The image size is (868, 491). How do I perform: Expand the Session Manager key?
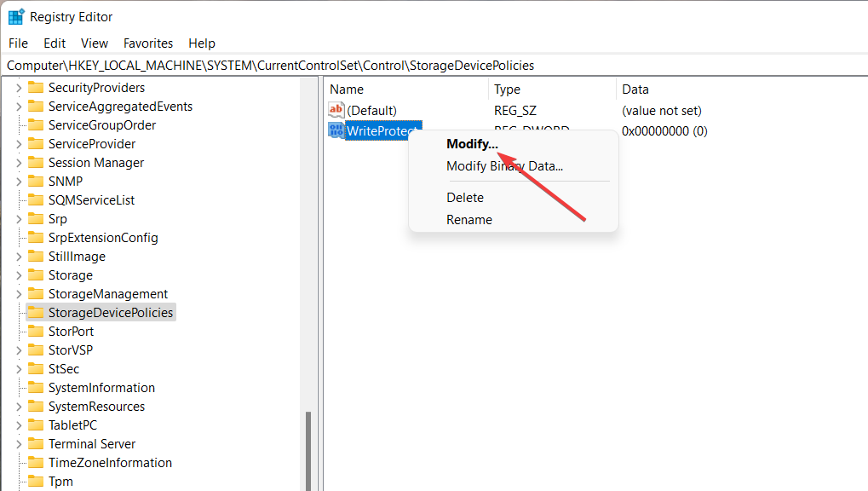click(x=18, y=163)
